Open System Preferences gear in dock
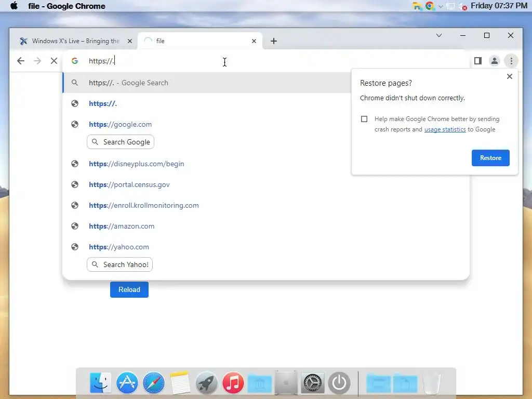 [x=312, y=383]
